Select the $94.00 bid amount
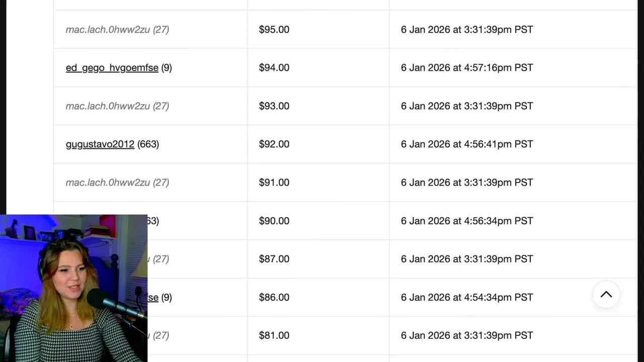The image size is (644, 362). point(274,68)
